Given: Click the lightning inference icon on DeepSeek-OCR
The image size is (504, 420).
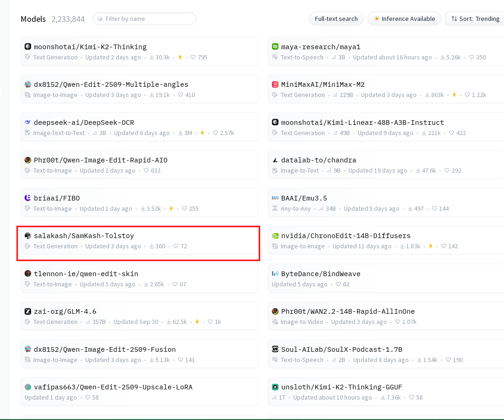Looking at the screenshot, I should tap(202, 133).
